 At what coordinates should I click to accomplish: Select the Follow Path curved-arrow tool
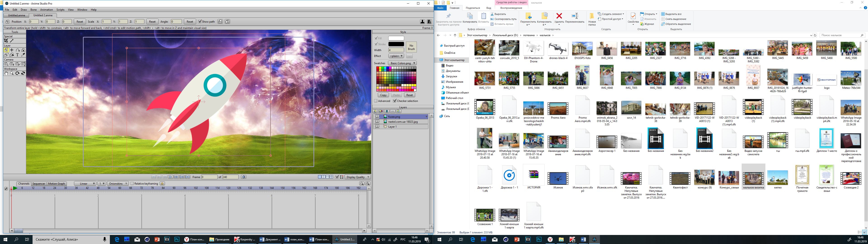point(18,50)
